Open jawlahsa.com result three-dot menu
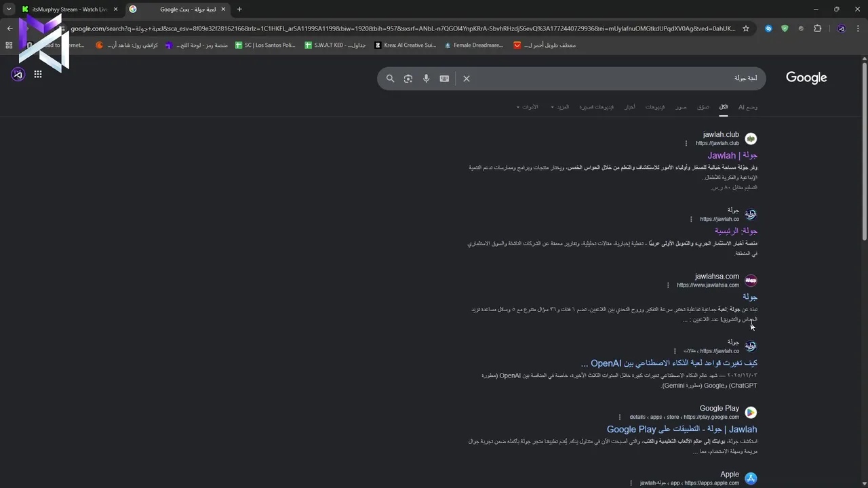Screen dimensions: 868x488 [x=668, y=285]
